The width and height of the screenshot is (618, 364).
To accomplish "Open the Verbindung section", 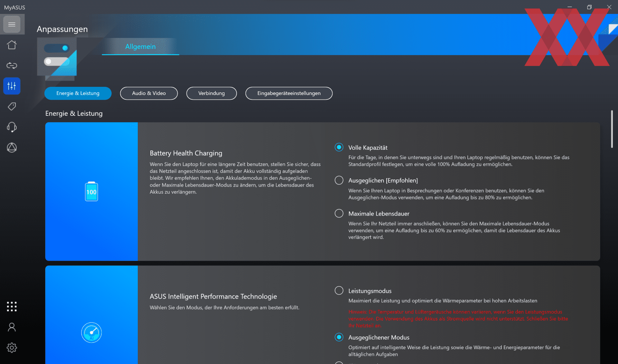I will point(211,93).
